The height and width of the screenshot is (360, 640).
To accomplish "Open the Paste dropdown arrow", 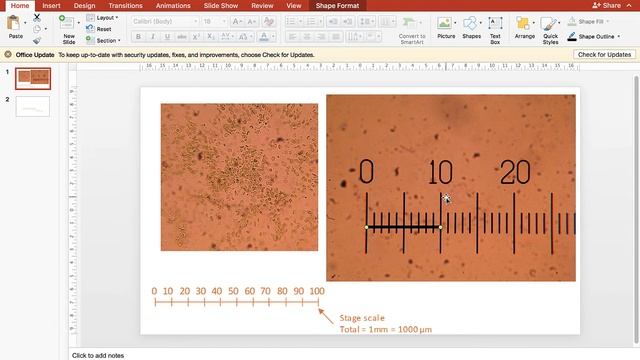I will 25,23.
